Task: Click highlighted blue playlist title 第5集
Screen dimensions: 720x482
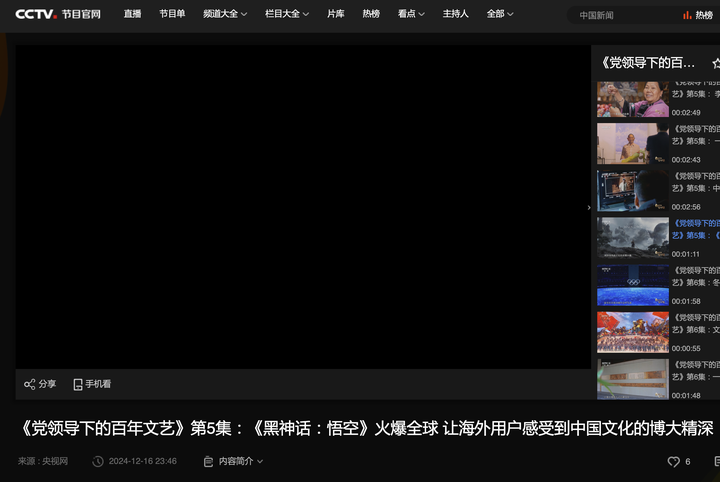Action: tap(696, 230)
